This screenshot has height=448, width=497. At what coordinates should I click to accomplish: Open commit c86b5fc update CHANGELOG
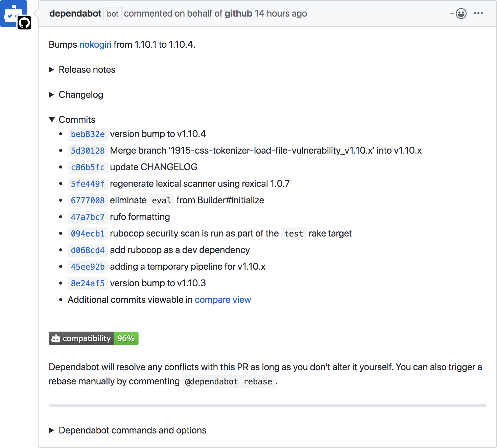(x=88, y=167)
